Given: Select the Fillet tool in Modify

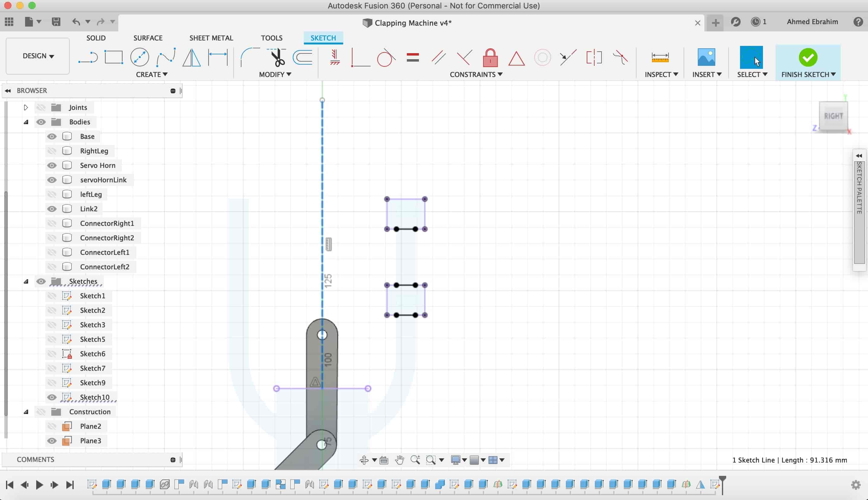Looking at the screenshot, I should (x=250, y=57).
